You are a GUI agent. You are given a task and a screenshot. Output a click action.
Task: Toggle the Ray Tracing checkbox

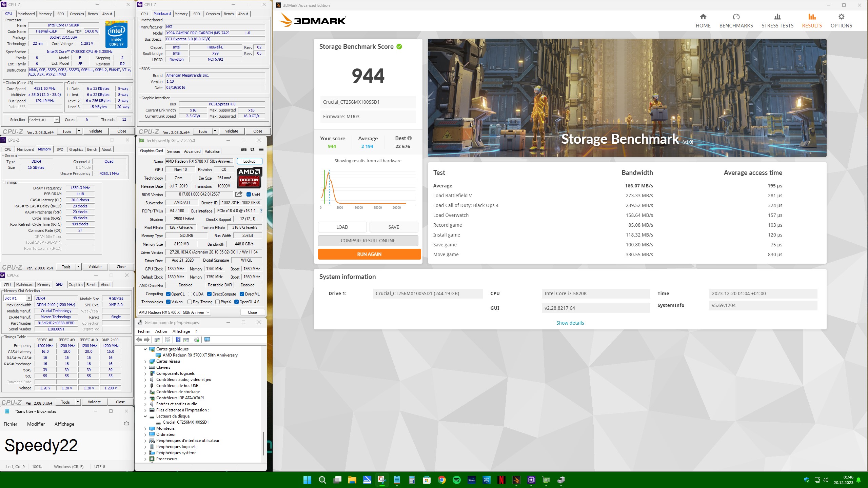190,302
